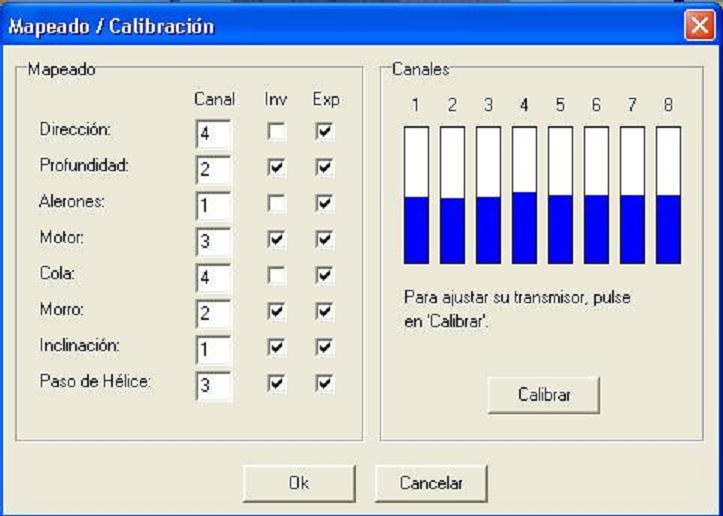Focus the Motor Canal input box

[x=213, y=241]
